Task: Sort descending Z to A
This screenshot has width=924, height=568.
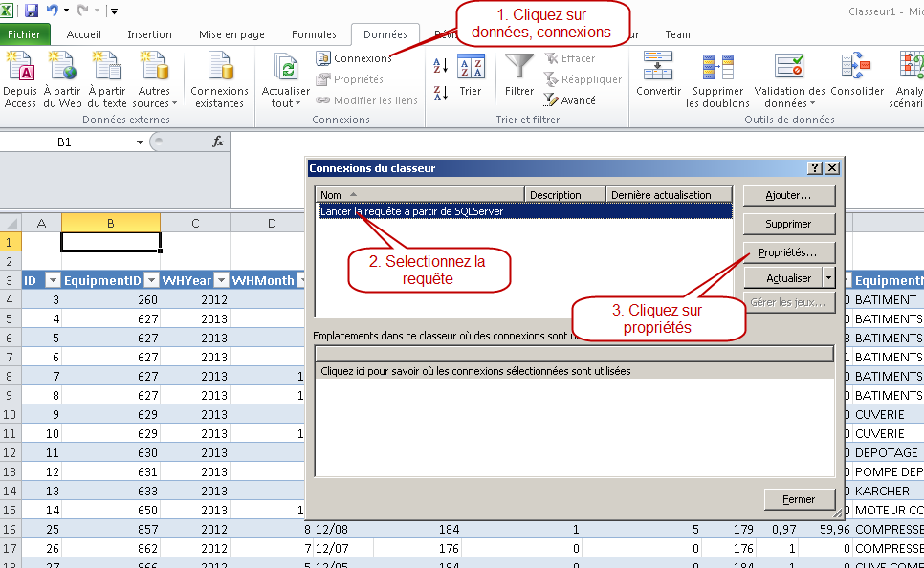Action: pyautogui.click(x=440, y=93)
